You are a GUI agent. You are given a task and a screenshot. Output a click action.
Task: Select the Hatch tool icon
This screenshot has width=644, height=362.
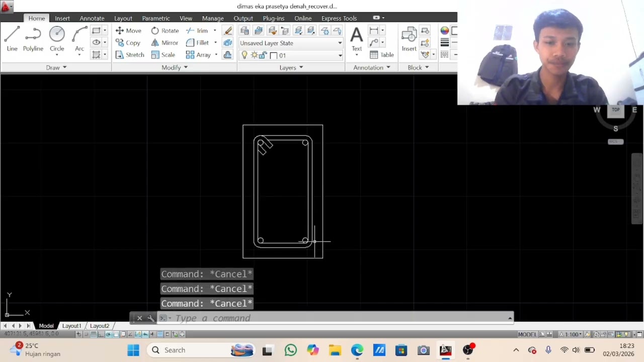[x=96, y=55]
